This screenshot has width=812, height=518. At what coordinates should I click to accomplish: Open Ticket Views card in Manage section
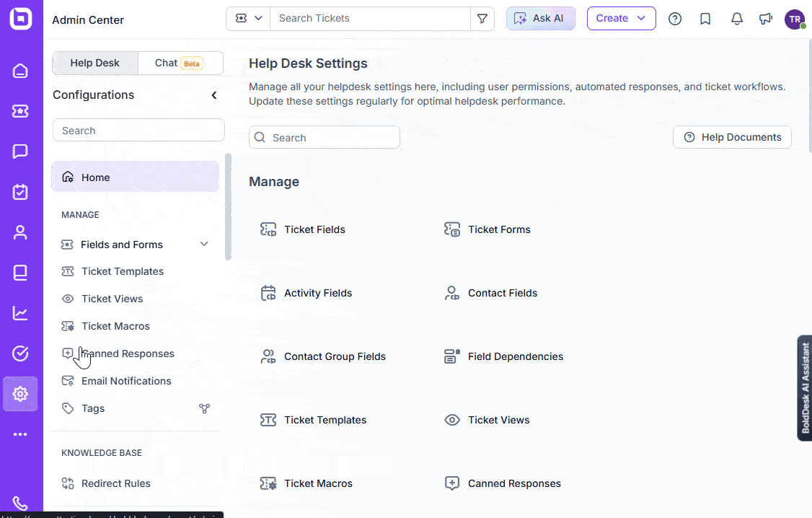(487, 420)
